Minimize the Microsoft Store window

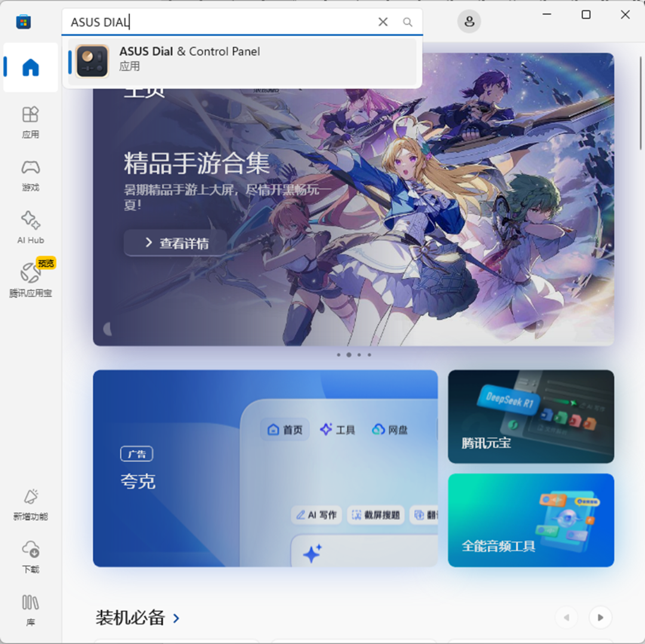pos(546,14)
